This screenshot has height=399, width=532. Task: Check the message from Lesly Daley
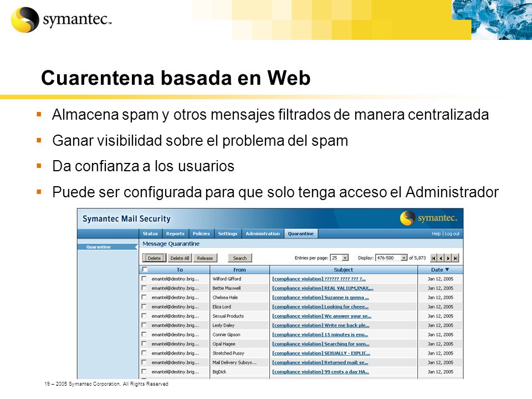point(144,325)
